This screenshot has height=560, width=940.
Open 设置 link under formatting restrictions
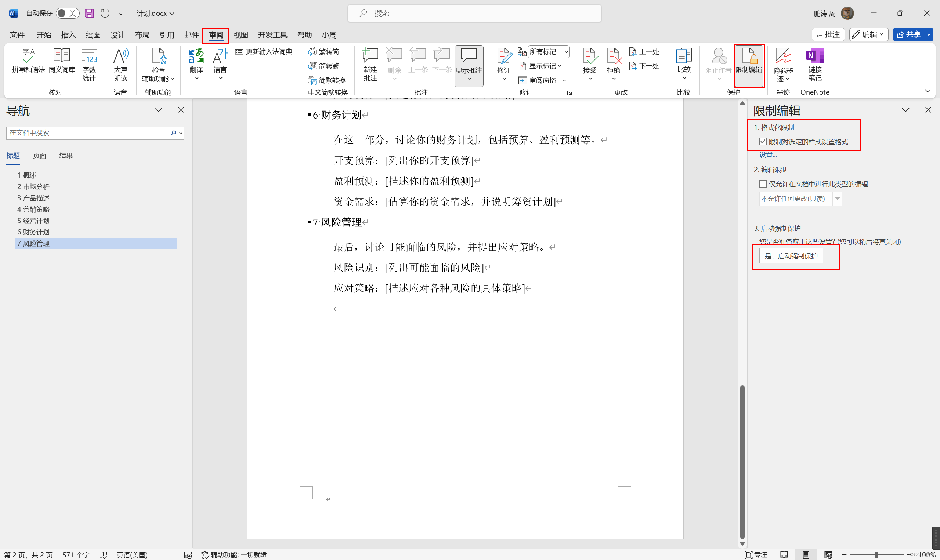point(767,155)
